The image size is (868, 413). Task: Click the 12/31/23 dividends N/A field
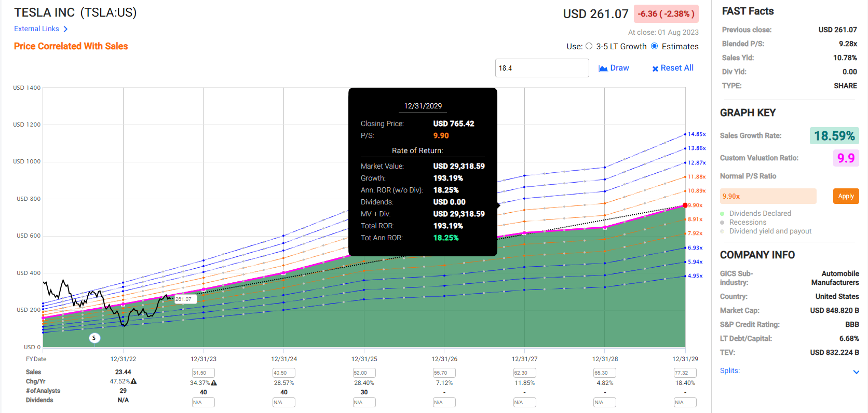pos(203,402)
